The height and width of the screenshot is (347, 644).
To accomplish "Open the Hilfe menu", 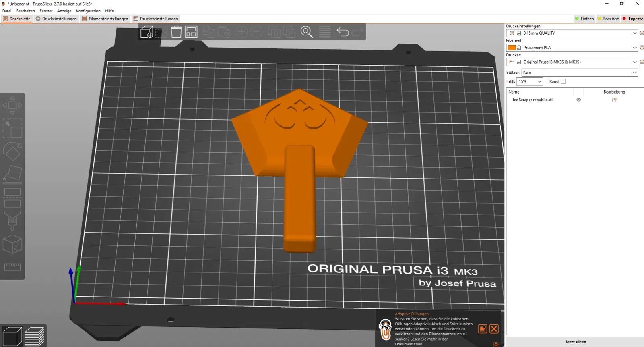I will point(109,11).
